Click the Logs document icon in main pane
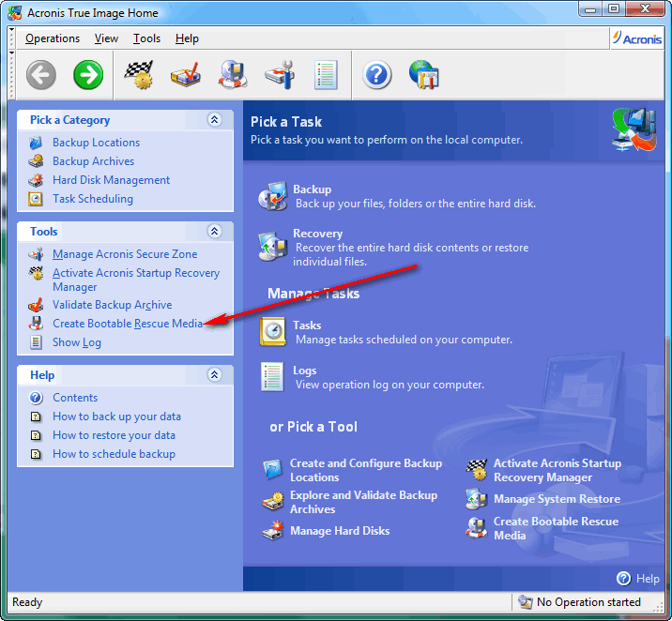Viewport: 672px width, 621px height. pos(272,377)
